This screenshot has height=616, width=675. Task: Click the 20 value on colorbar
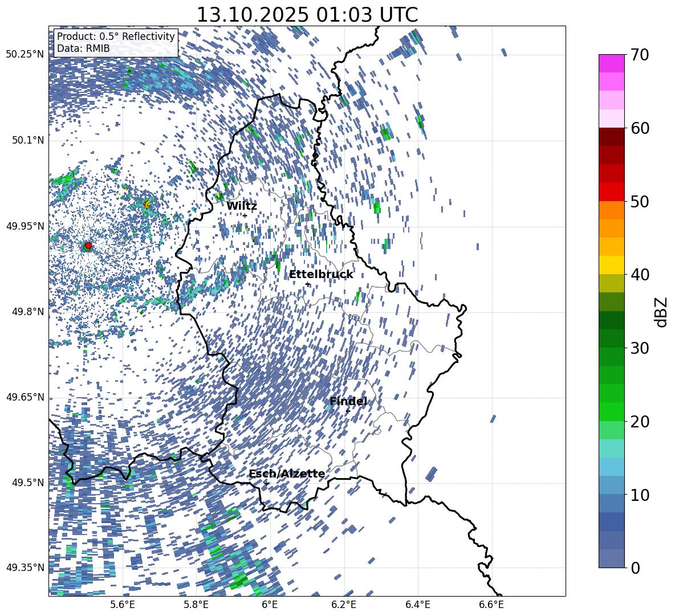[x=640, y=421]
